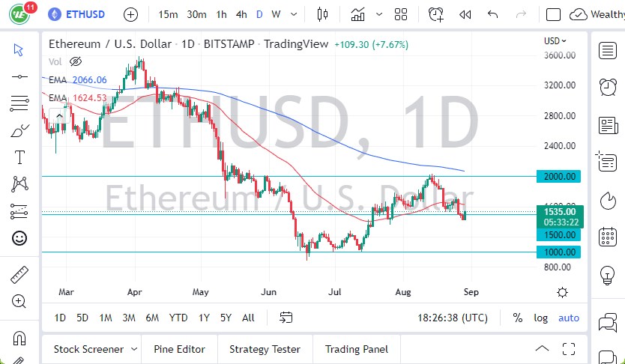
Task: Open the candlestick chart style selector
Action: coord(323,14)
